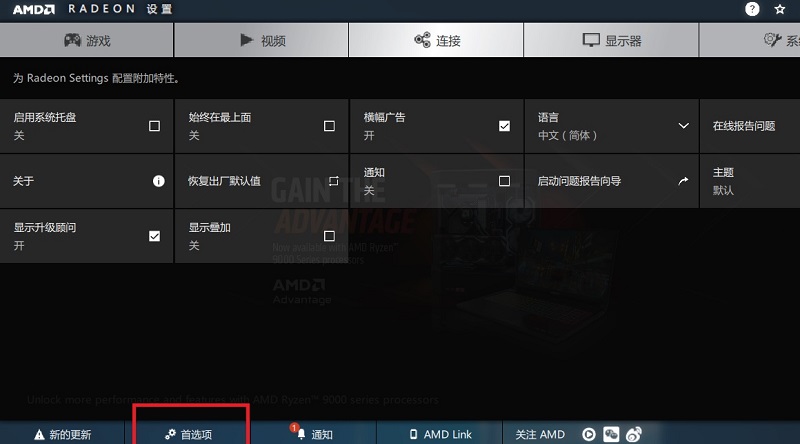The image size is (800, 444).
Task: Open the WeChat social icon
Action: click(611, 434)
